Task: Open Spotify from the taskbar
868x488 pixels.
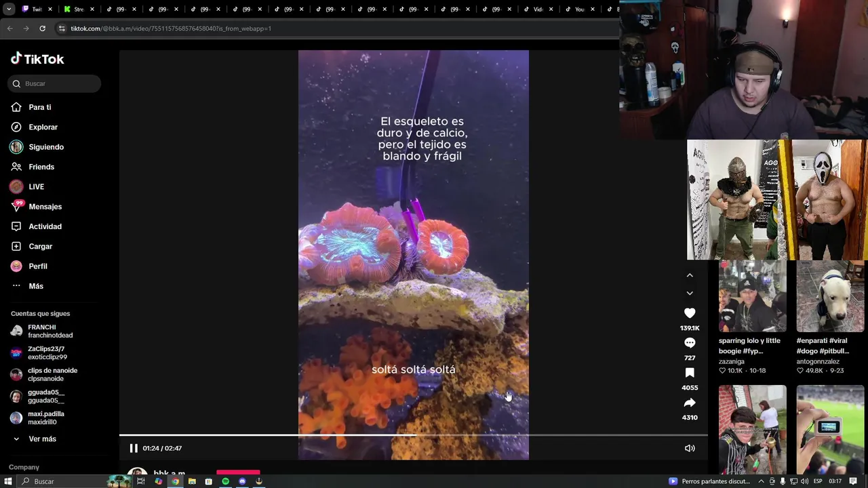Action: (225, 481)
